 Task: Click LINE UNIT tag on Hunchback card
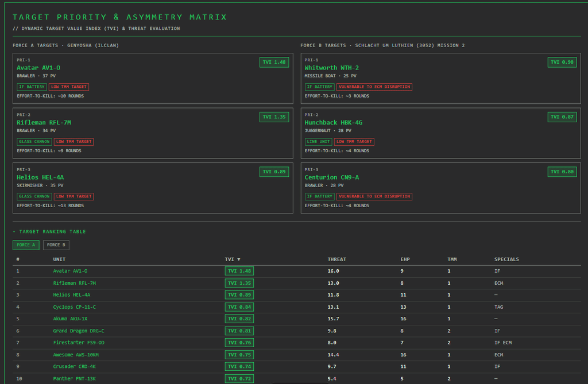point(318,142)
